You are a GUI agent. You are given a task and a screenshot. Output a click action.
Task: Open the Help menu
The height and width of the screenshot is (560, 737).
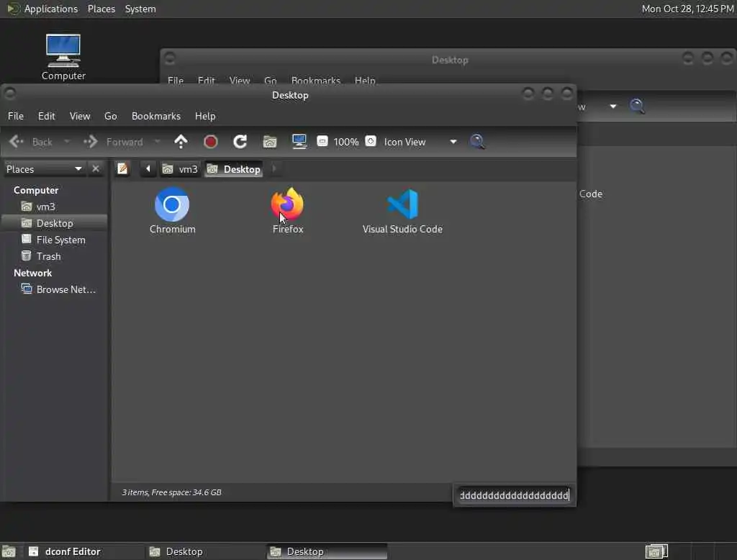click(x=205, y=116)
